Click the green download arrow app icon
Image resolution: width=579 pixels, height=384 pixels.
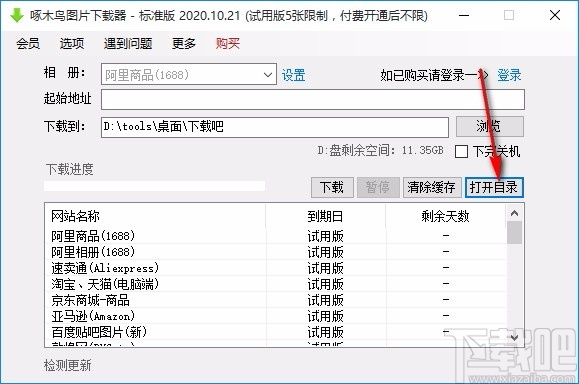(x=16, y=16)
